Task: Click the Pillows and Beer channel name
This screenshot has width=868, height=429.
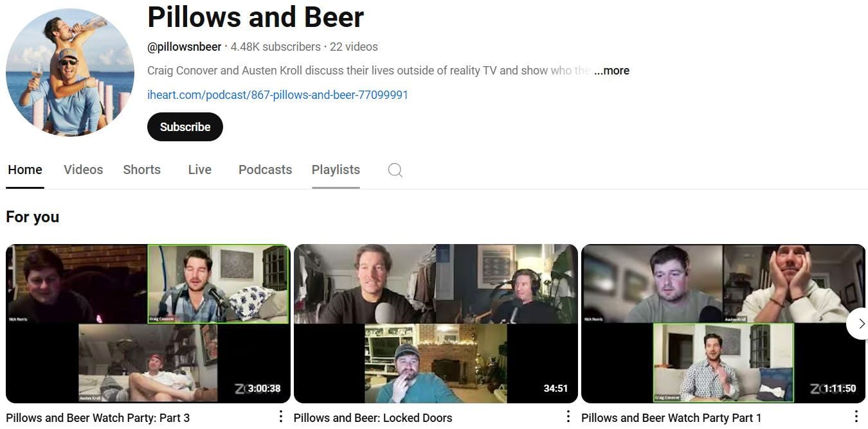Action: pos(255,17)
